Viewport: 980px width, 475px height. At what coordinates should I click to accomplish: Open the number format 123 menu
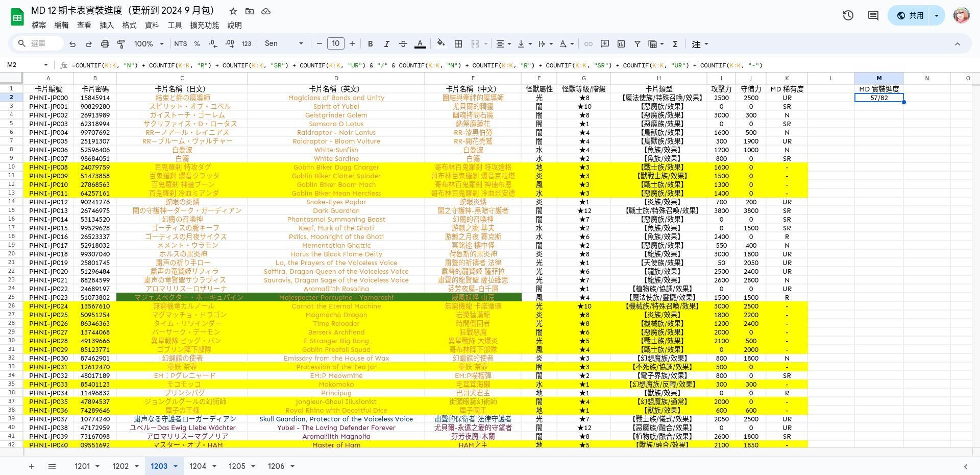247,44
